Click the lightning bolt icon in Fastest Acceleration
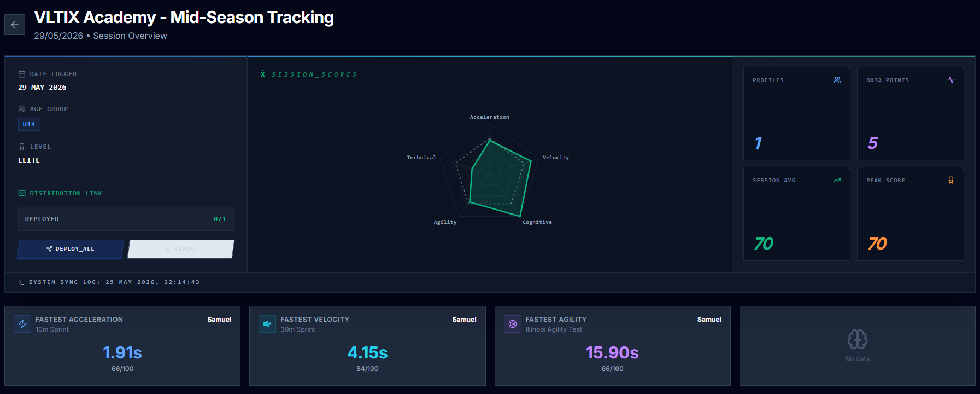Viewport: 980px width, 394px height. tap(22, 324)
